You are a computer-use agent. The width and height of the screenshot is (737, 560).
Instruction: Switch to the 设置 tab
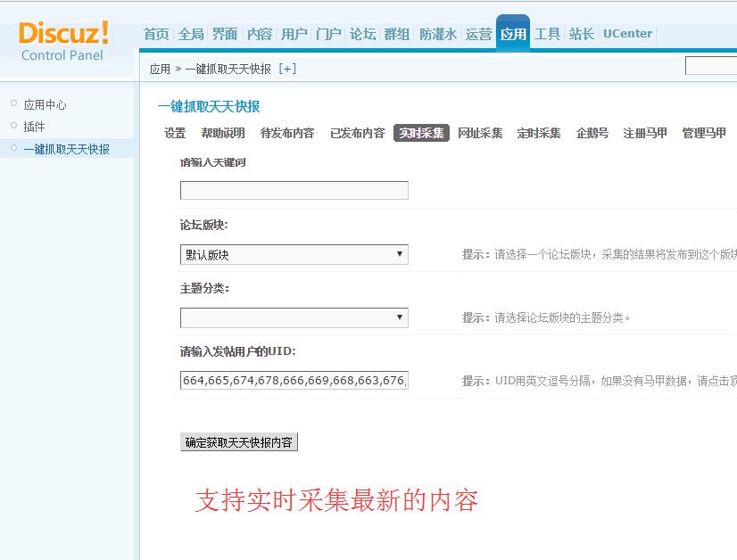175,133
